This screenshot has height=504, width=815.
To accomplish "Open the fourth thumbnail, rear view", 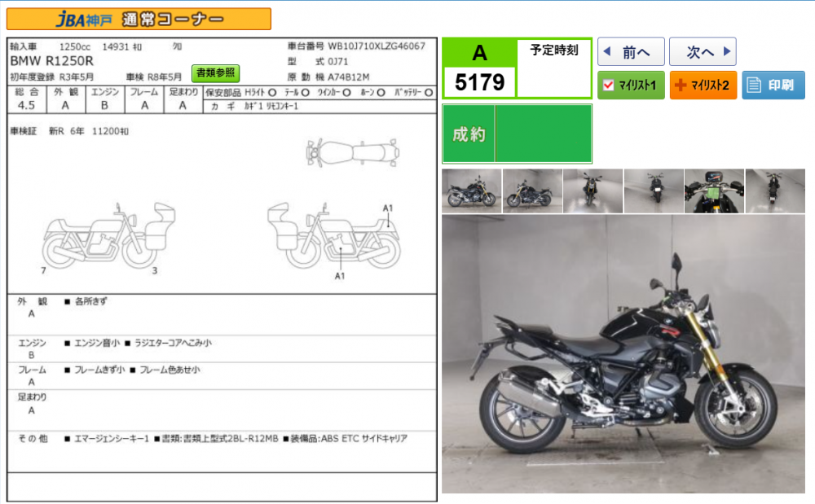I will pos(654,191).
